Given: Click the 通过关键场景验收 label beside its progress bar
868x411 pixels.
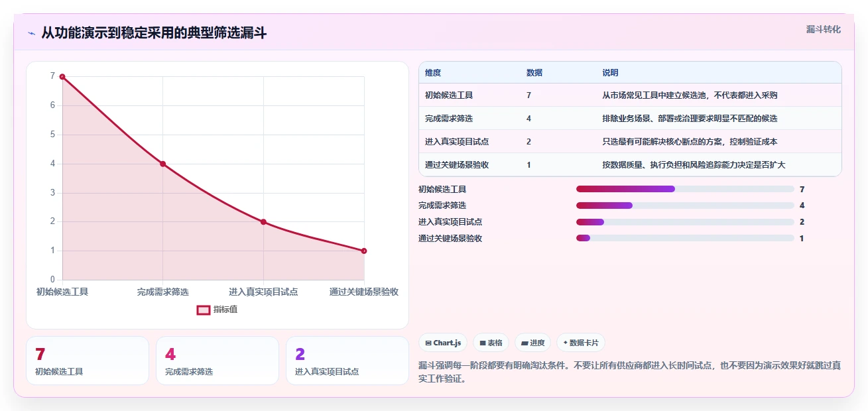Looking at the screenshot, I should (x=450, y=239).
